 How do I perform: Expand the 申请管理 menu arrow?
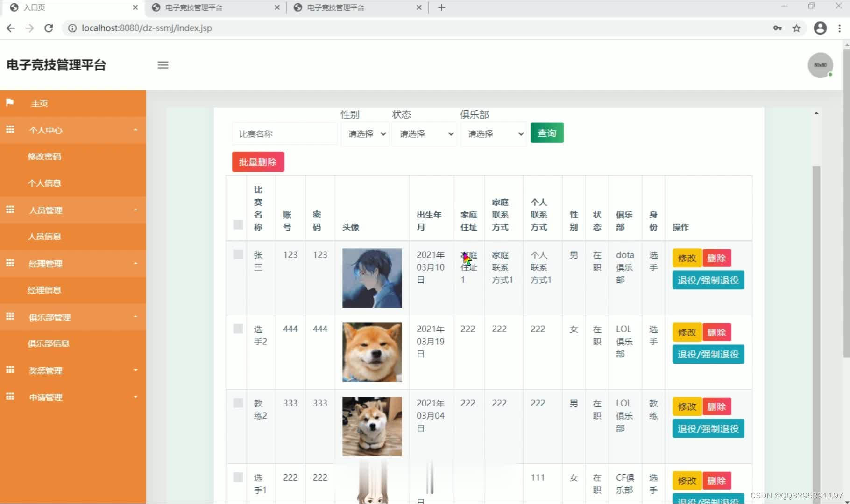click(x=135, y=397)
